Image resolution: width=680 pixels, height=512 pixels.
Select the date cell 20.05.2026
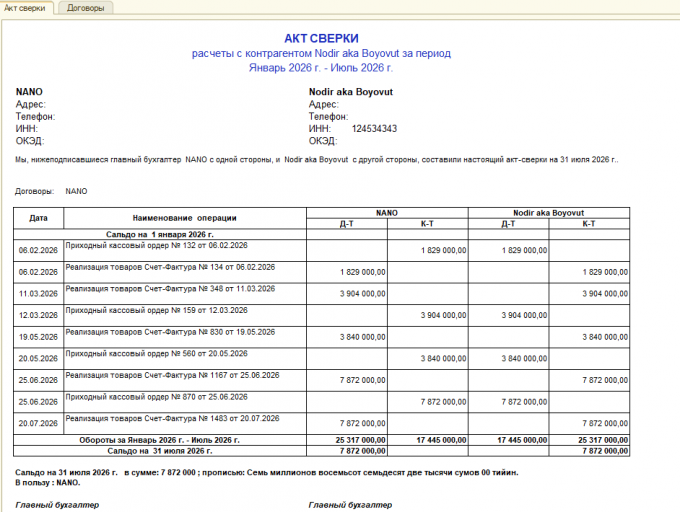38,359
